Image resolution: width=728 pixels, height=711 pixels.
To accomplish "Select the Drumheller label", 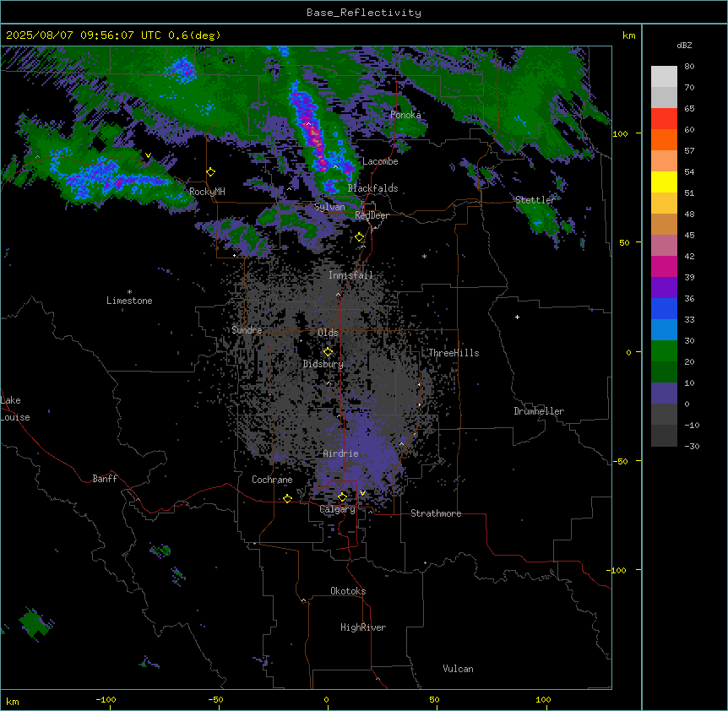I will [539, 411].
